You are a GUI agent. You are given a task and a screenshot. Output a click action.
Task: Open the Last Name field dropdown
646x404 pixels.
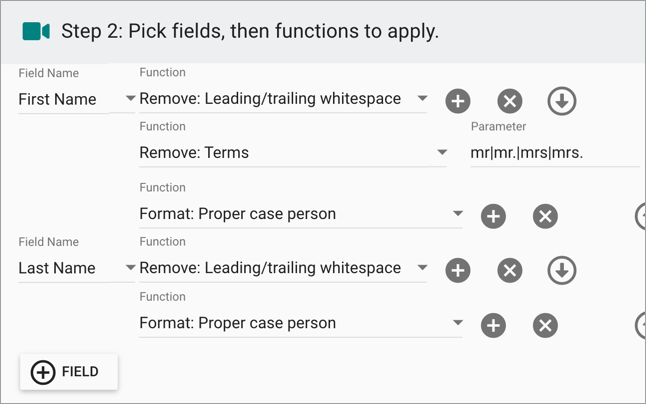pos(77,268)
